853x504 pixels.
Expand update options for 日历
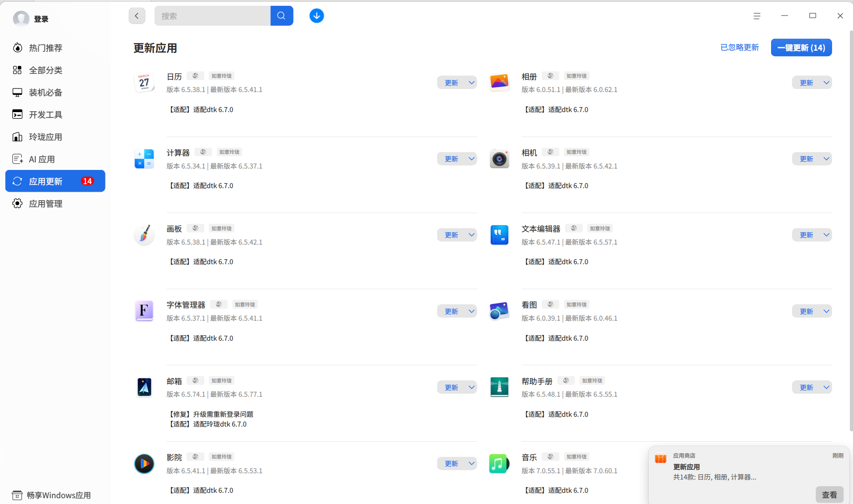pos(471,83)
